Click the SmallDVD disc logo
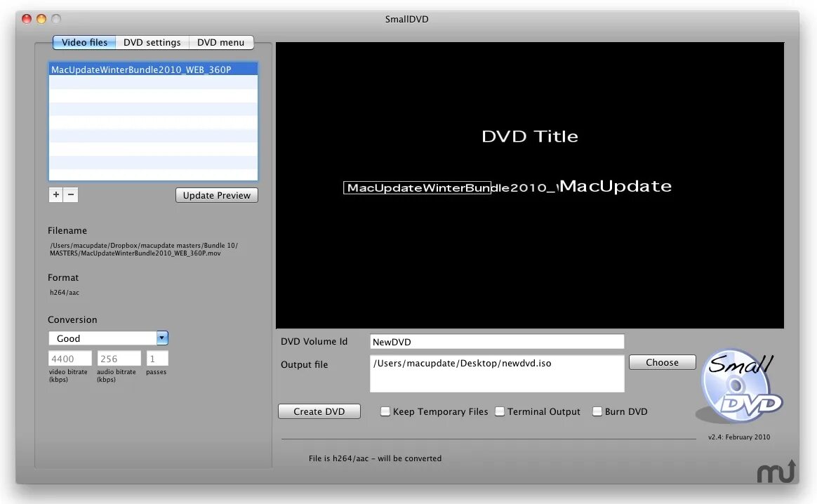 [x=740, y=387]
